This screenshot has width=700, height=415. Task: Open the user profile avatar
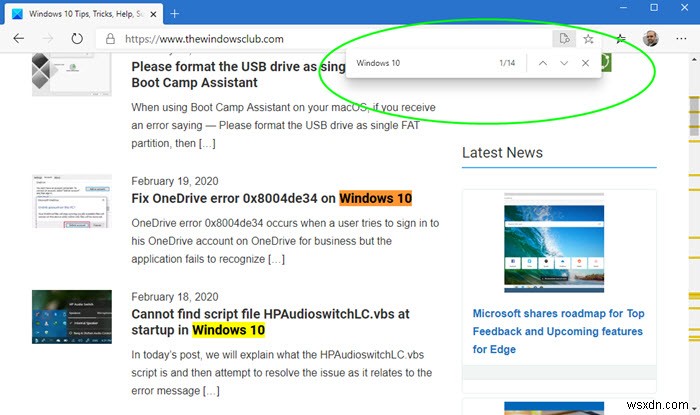click(x=650, y=39)
